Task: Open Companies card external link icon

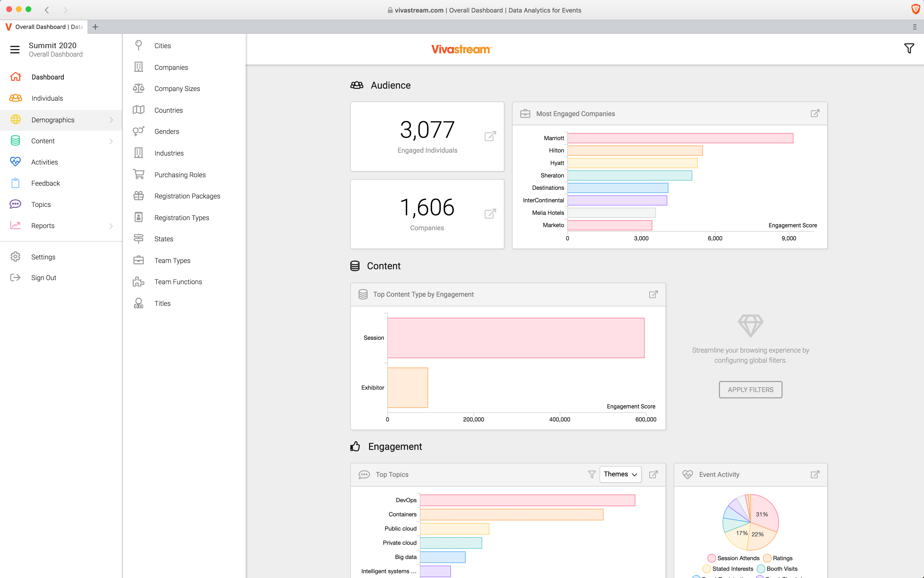Action: tap(490, 213)
